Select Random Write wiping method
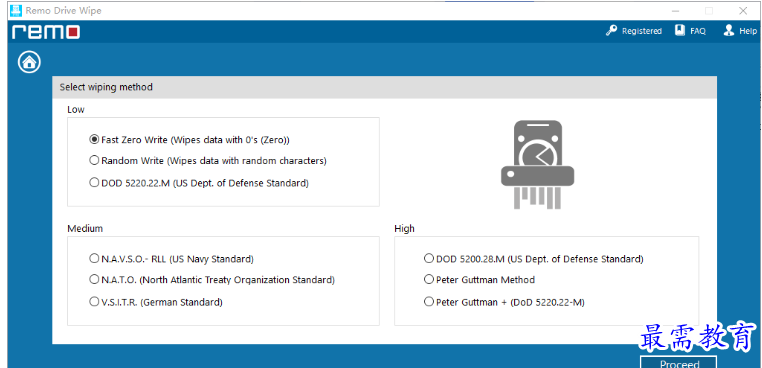Viewport: 762px width, 368px height. click(x=208, y=160)
